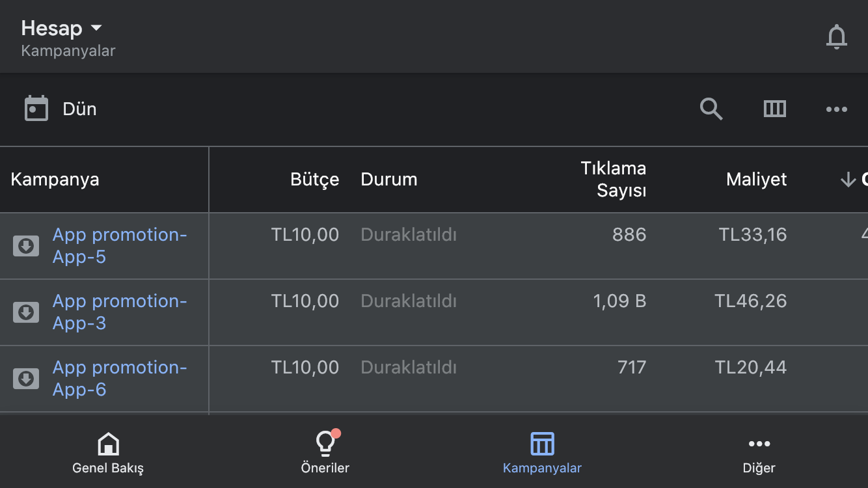The height and width of the screenshot is (488, 868).
Task: Click the sort arrow column header
Action: click(853, 180)
